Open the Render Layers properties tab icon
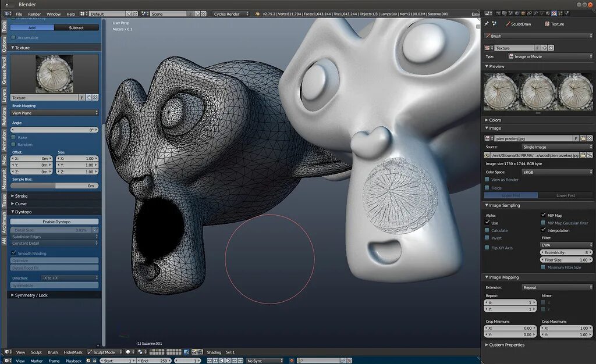Image resolution: width=596 pixels, height=364 pixels. click(505, 13)
